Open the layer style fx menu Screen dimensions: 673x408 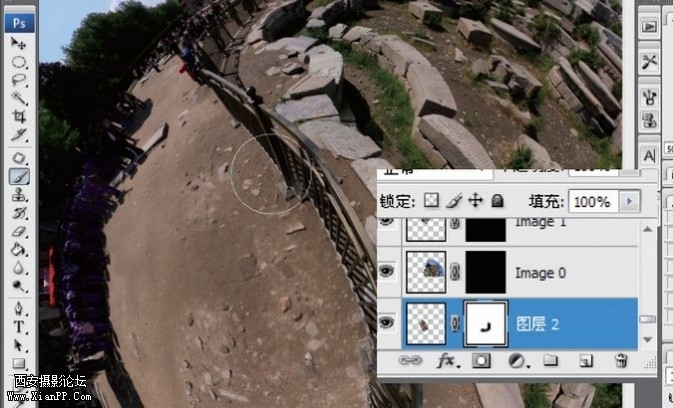448,361
